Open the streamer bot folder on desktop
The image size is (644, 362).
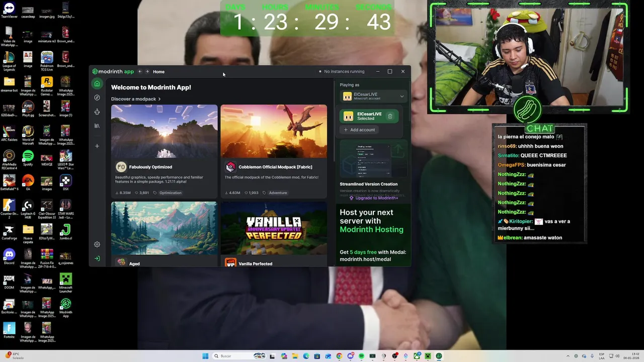9,84
